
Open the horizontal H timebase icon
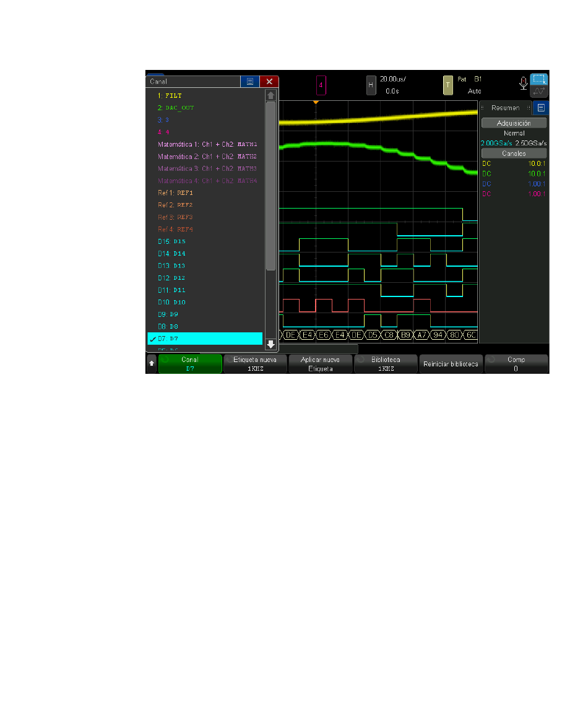371,85
